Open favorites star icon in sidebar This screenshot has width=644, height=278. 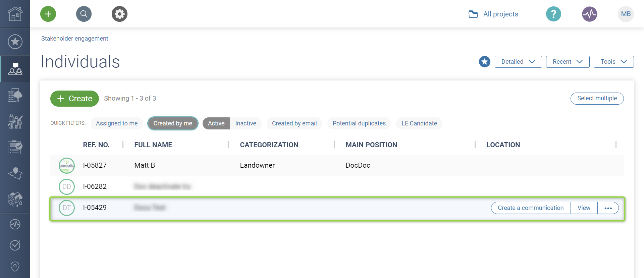click(x=15, y=42)
